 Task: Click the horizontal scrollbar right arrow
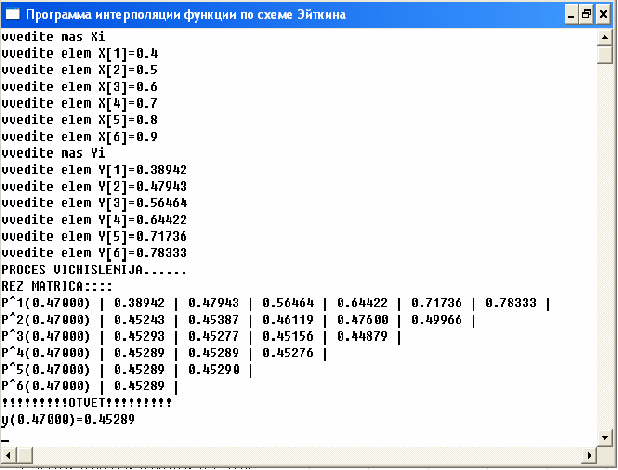pyautogui.click(x=589, y=455)
